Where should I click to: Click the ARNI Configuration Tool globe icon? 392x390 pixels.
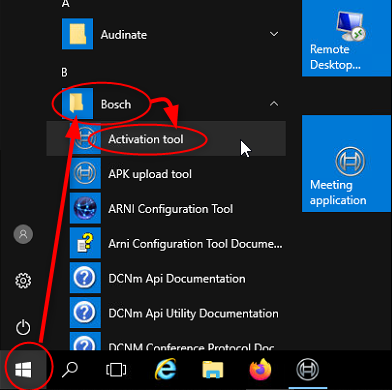click(85, 208)
